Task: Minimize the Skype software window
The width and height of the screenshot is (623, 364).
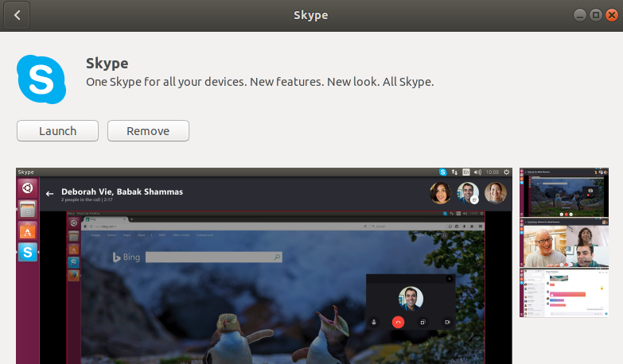Action: (x=580, y=15)
